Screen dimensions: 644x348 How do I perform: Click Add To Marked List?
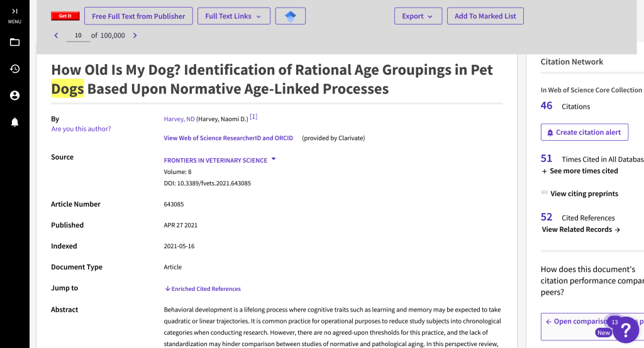485,16
